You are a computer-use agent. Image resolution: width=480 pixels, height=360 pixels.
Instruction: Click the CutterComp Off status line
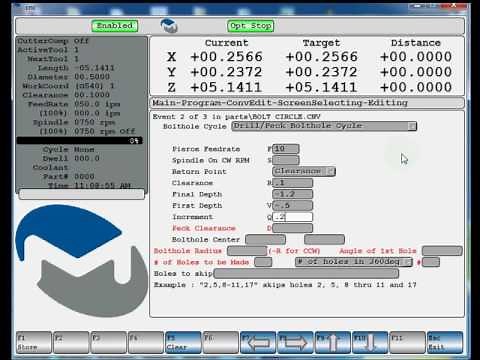(53, 41)
